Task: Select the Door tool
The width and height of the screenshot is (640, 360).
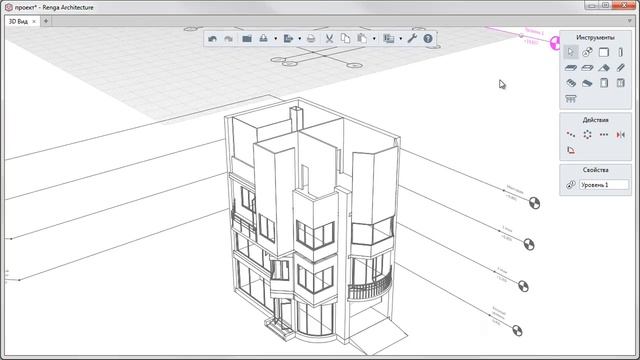Action: pos(604,83)
